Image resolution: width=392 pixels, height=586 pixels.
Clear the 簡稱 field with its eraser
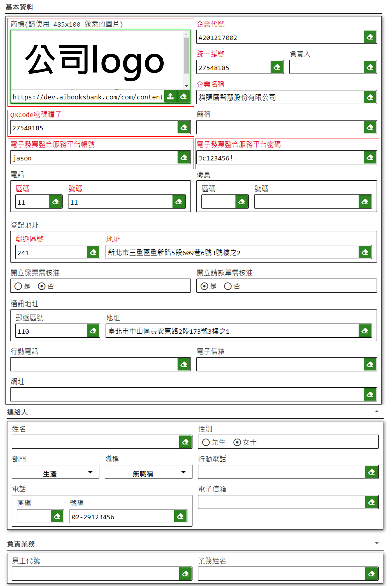[370, 127]
